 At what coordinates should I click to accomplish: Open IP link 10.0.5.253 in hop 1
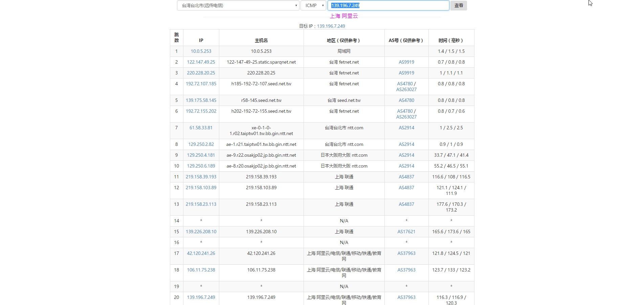[x=201, y=51]
